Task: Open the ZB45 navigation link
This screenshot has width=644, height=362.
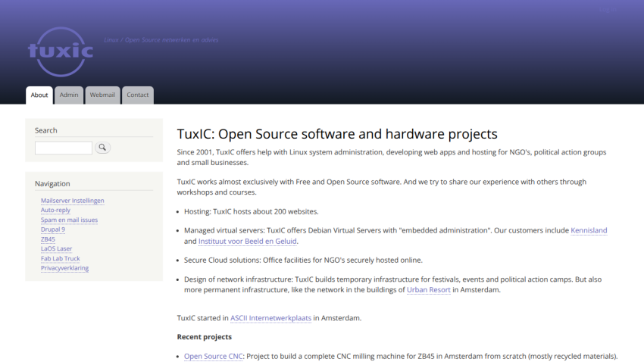Action: tap(48, 239)
